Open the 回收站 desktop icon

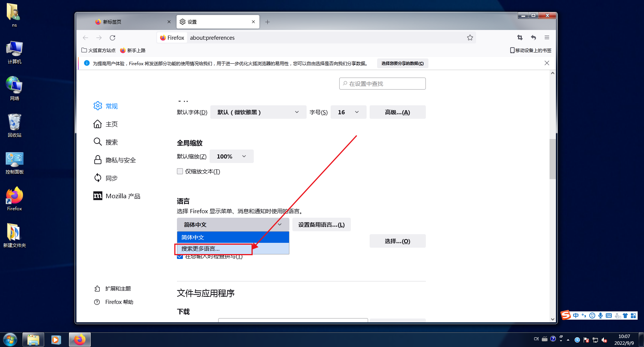pos(15,126)
